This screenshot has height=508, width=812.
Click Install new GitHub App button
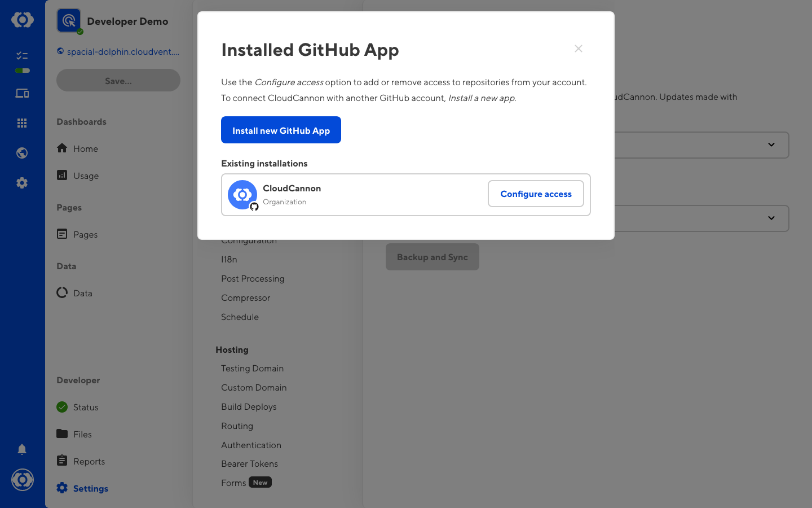coord(281,130)
